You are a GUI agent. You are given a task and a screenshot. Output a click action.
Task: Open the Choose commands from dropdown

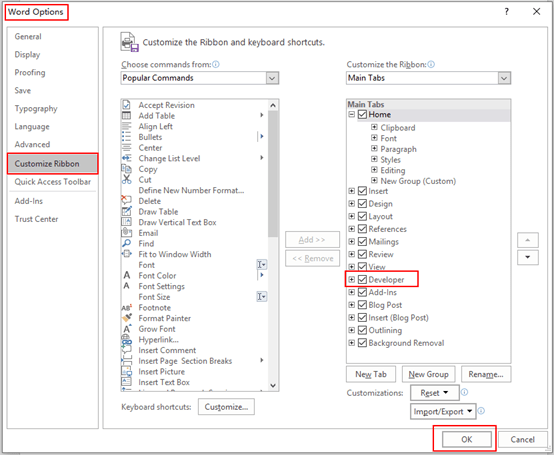(272, 78)
